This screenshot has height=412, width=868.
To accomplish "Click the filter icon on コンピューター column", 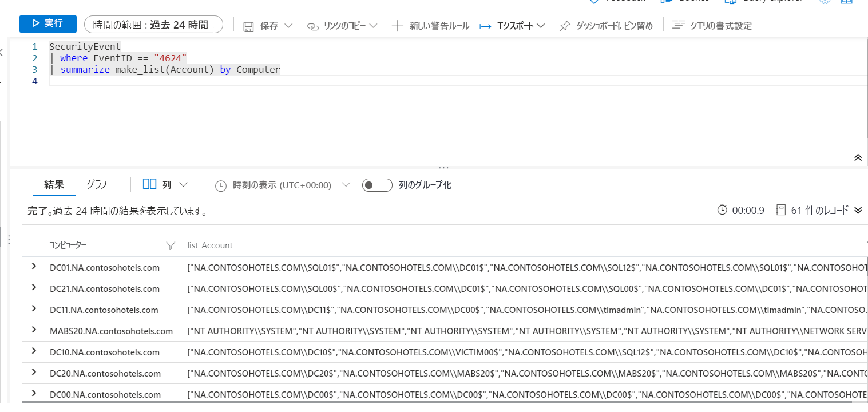I will pyautogui.click(x=170, y=245).
